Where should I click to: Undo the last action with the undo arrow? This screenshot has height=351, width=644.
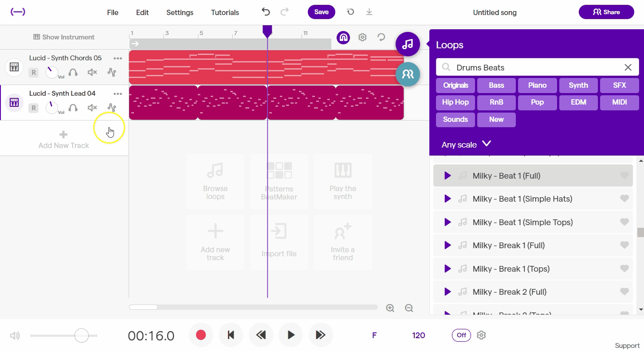click(266, 12)
